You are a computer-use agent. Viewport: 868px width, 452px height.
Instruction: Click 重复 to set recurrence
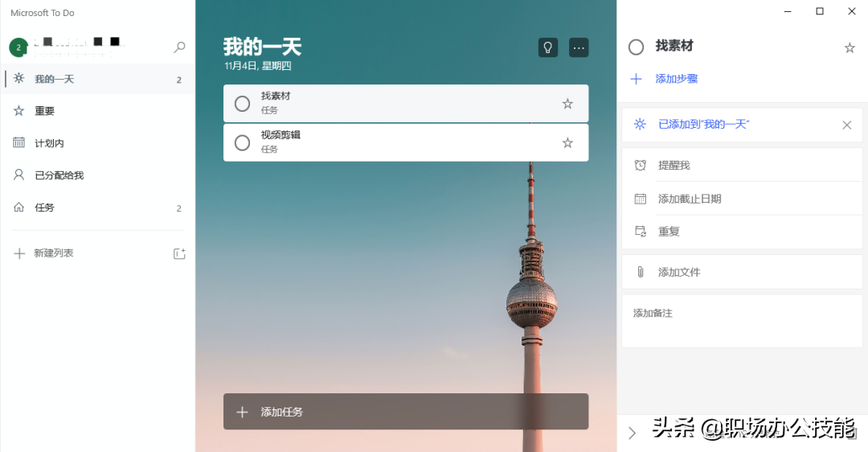click(x=742, y=232)
